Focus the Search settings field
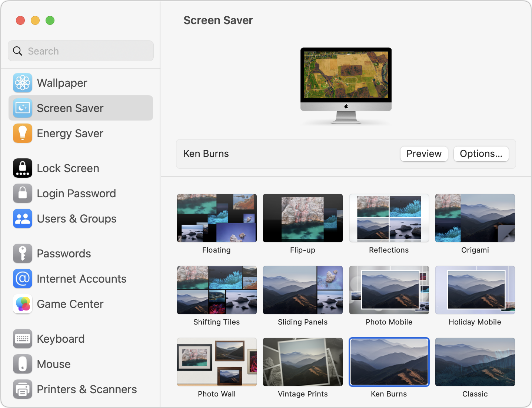The height and width of the screenshot is (408, 532). pos(81,51)
